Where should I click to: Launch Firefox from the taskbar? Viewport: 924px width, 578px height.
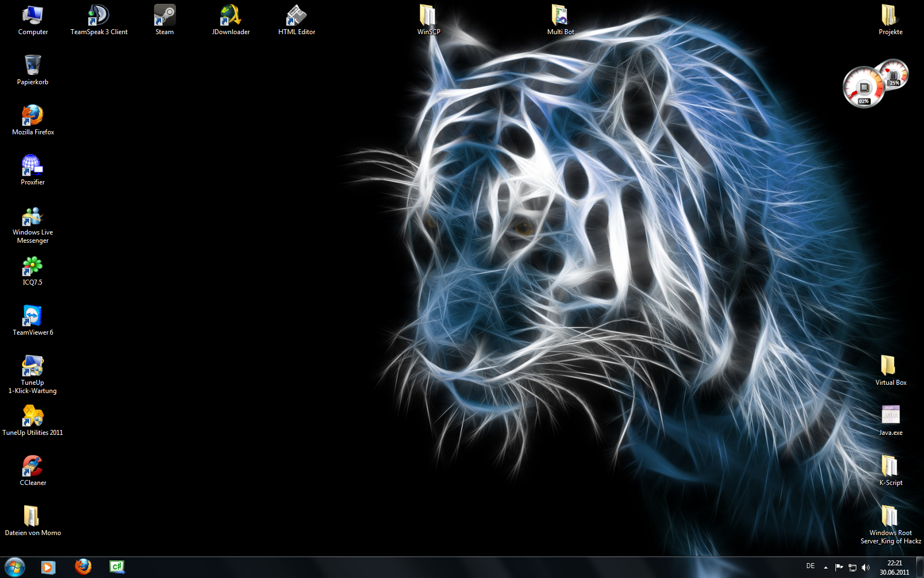[x=83, y=567]
